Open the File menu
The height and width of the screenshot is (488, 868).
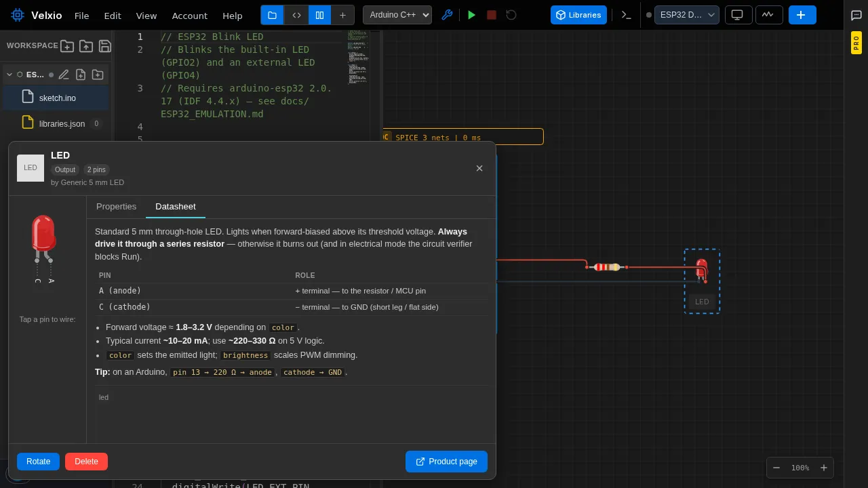(x=81, y=16)
